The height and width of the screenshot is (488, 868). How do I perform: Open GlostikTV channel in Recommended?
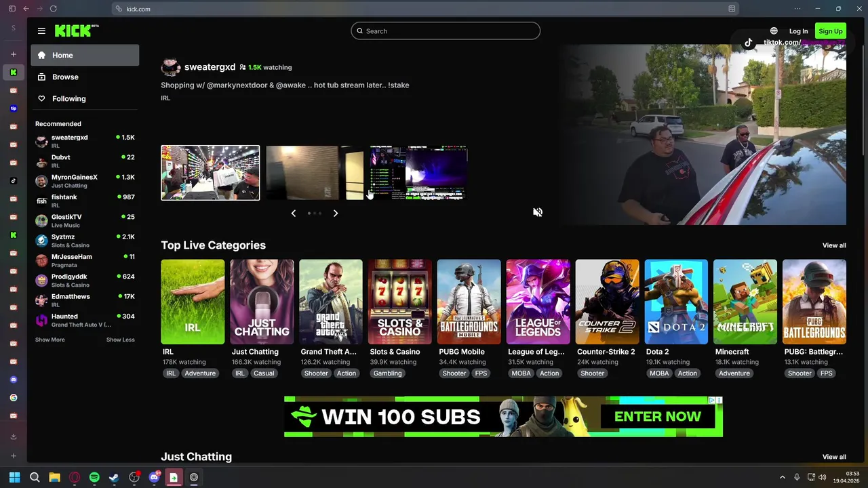click(85, 220)
